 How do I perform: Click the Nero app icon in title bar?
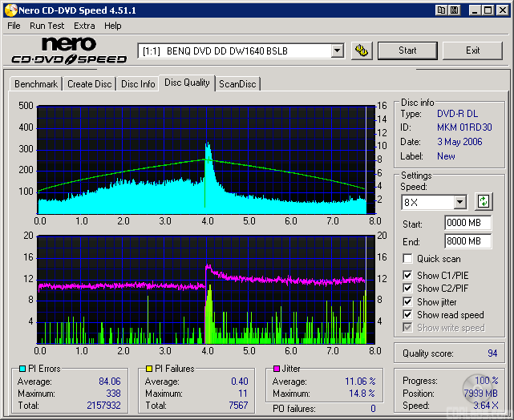(x=9, y=10)
